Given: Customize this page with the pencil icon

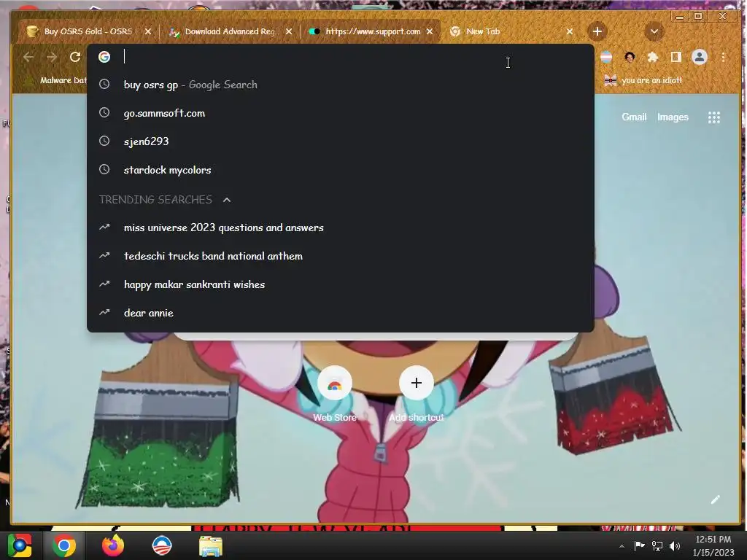Looking at the screenshot, I should 715,499.
